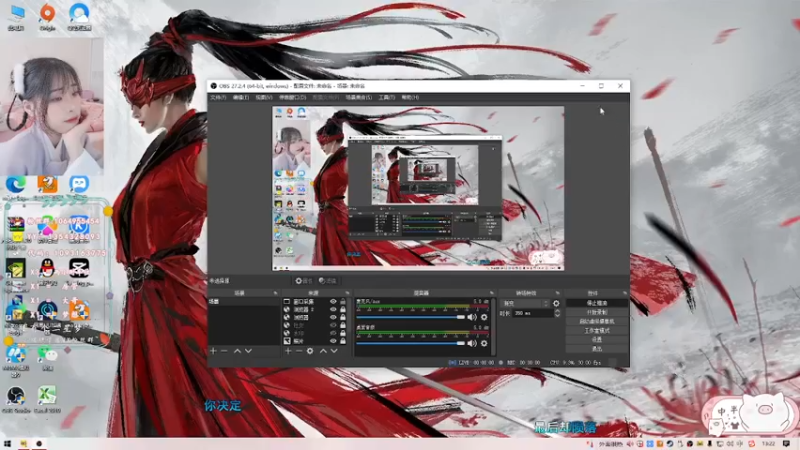Add a new scene with the plus icon

(x=213, y=351)
